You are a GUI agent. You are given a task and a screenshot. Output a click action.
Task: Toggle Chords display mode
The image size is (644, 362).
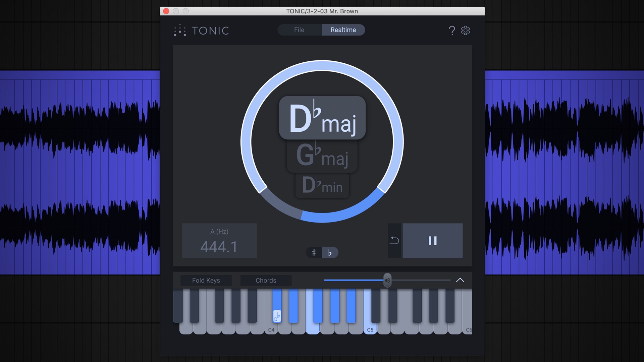click(266, 280)
